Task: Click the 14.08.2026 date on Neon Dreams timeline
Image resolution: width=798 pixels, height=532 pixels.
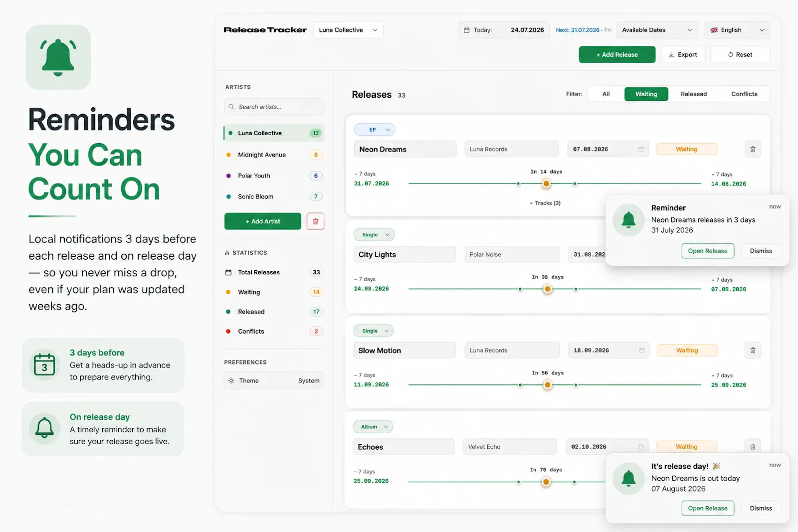Action: (729, 184)
